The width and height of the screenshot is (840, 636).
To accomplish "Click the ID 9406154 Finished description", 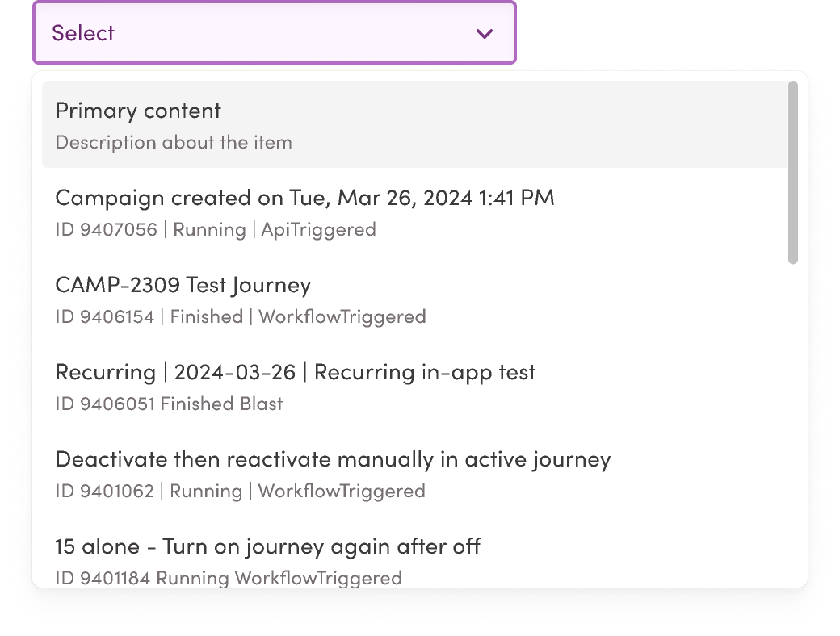I will (149, 317).
